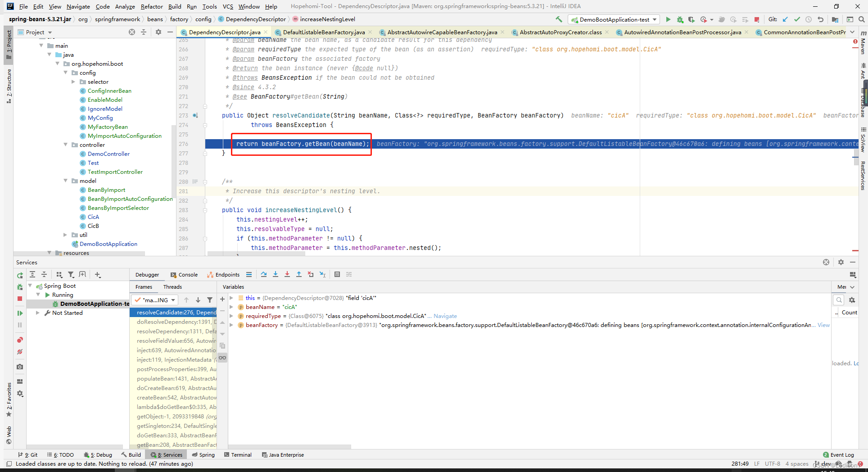The image size is (868, 472).
Task: Open the Event Log button
Action: [838, 455]
